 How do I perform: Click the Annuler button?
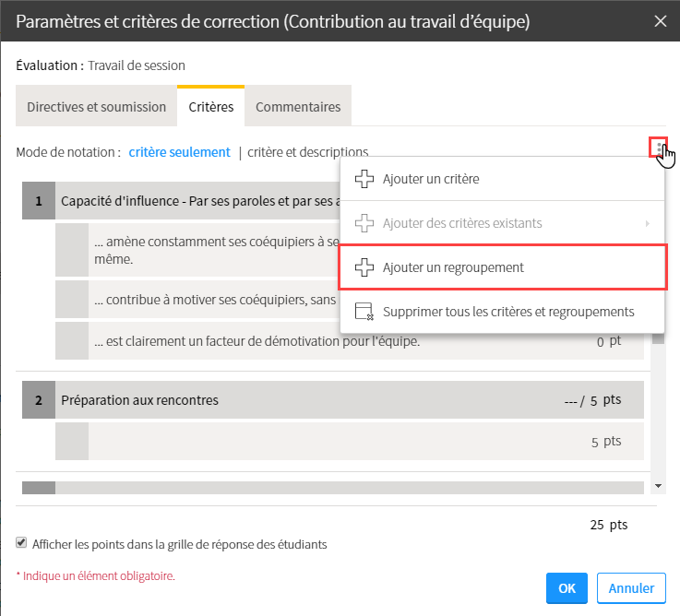631,587
